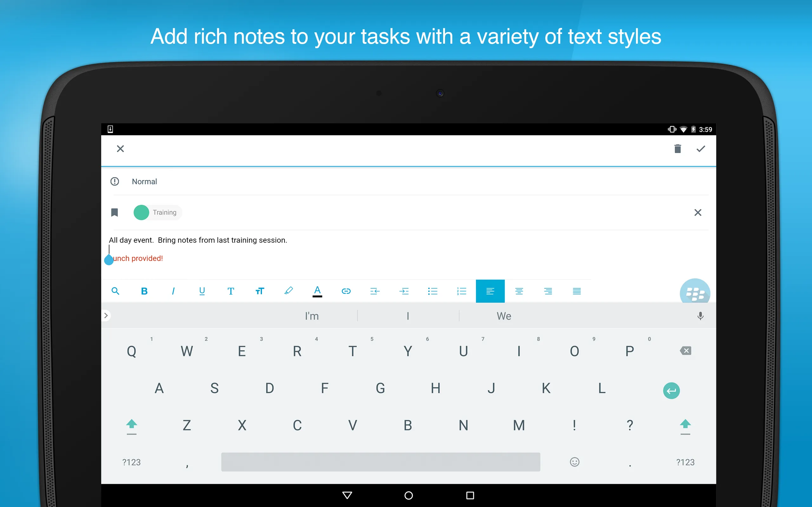Activate voice input on the keyboard
The image size is (812, 507).
coord(700,316)
